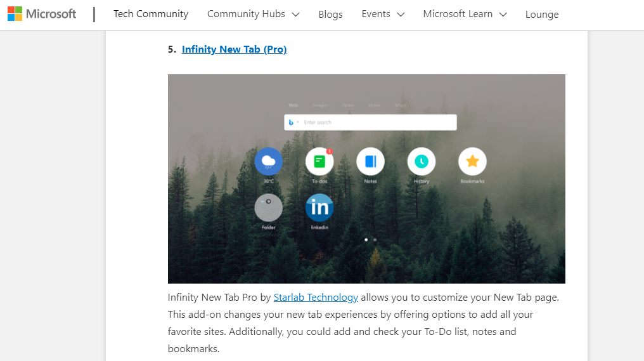Select the Web tab above search box
This screenshot has height=361, width=644.
293,105
